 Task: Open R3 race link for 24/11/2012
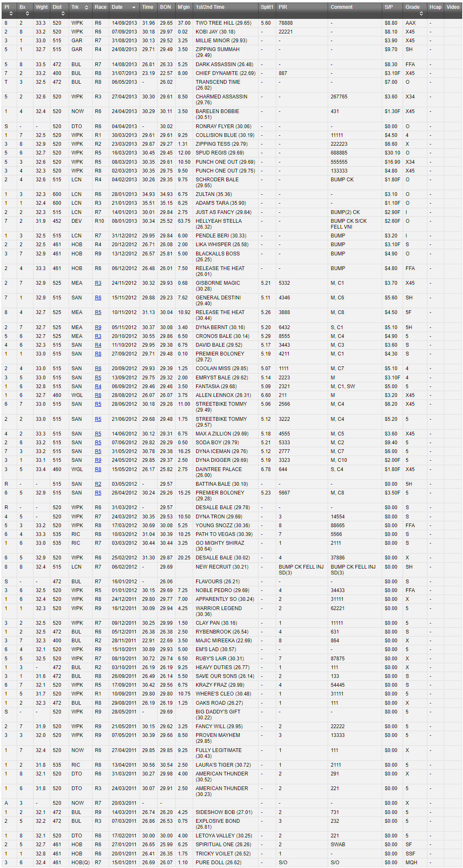98,283
